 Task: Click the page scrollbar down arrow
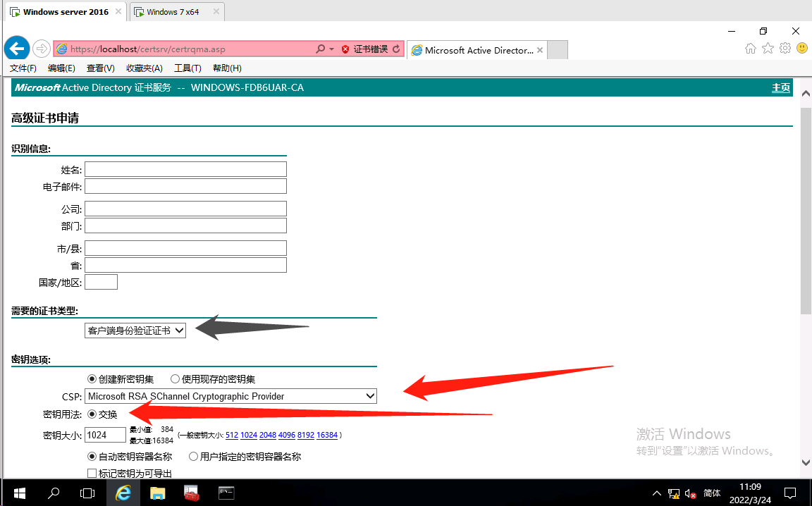[806, 462]
